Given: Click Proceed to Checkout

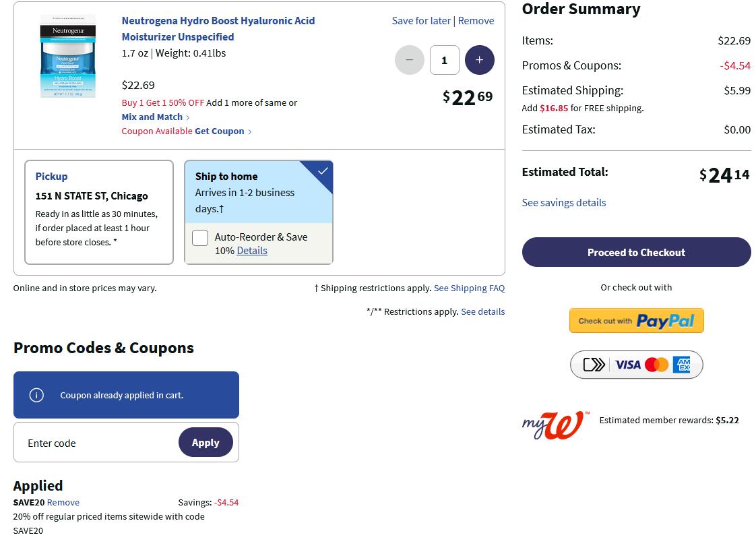Looking at the screenshot, I should tap(637, 252).
